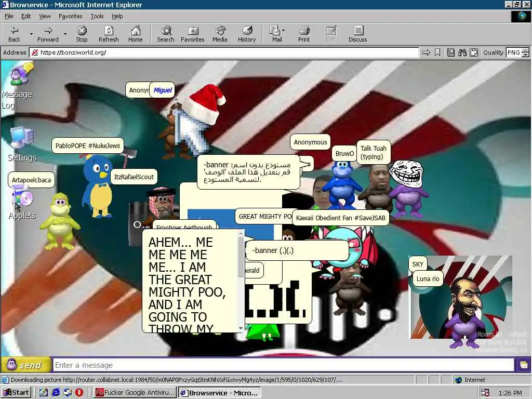Click the system tray icon beside clock
532x399 pixels.
(486, 393)
